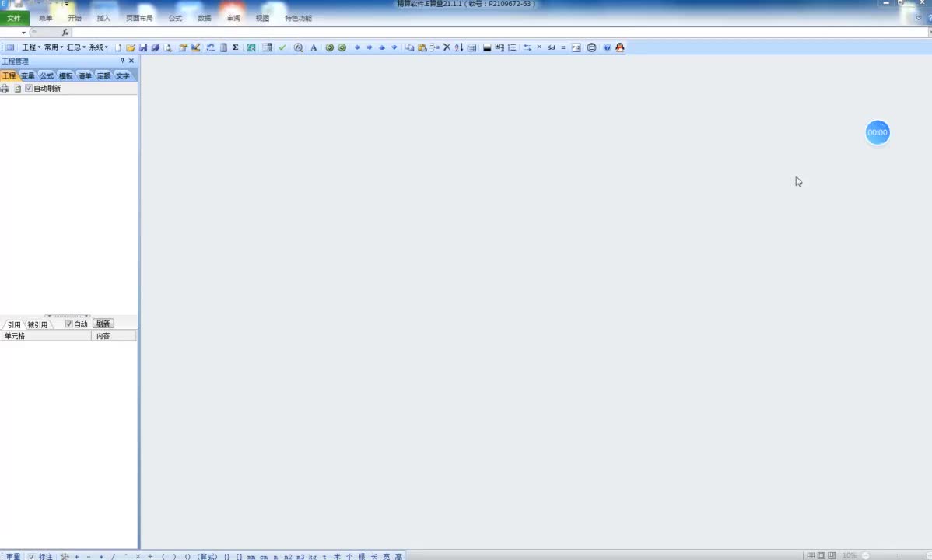The image size is (932, 560).
Task: Open a file with the folder icon
Action: 130,47
